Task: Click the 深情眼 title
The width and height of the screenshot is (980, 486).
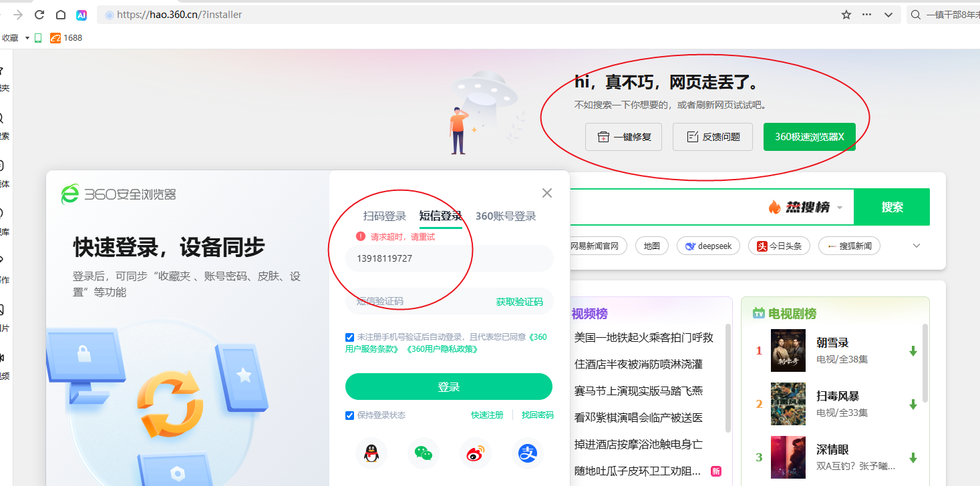Action: [832, 449]
